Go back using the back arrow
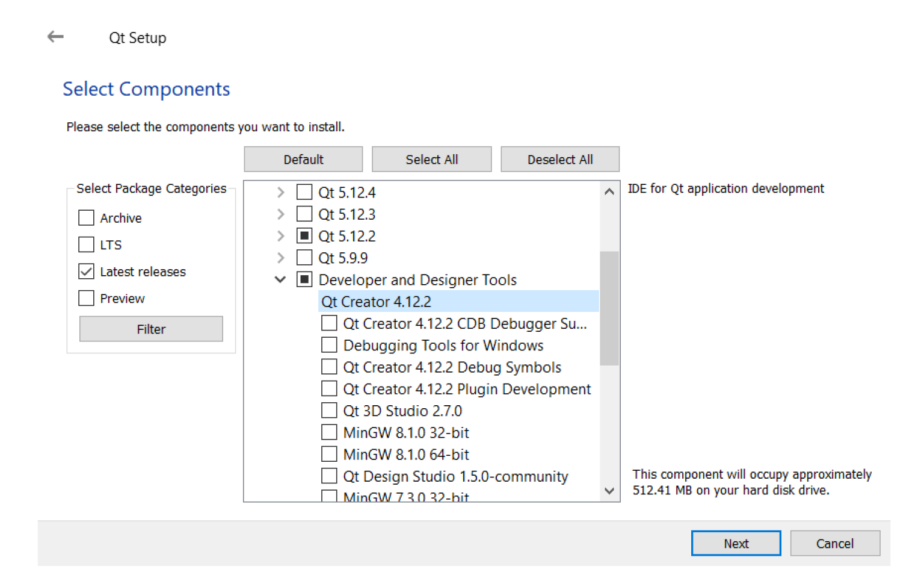The width and height of the screenshot is (924, 578). [x=55, y=37]
